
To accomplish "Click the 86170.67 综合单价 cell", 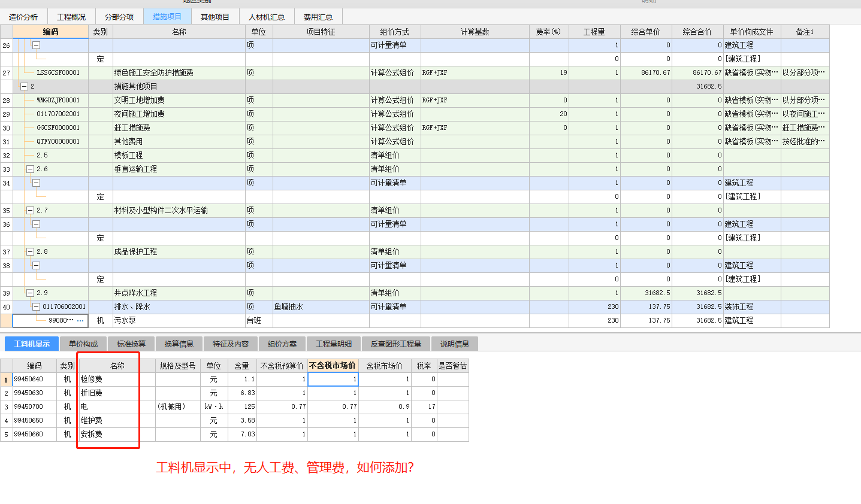I will tap(645, 72).
